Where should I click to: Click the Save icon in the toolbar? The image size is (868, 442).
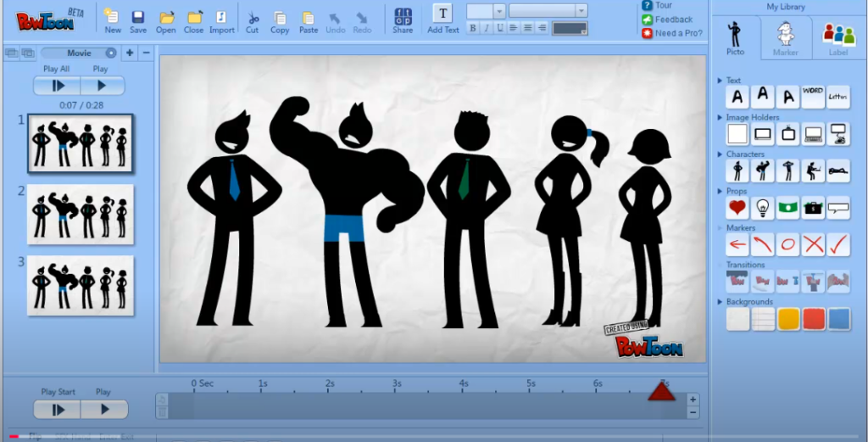click(137, 20)
